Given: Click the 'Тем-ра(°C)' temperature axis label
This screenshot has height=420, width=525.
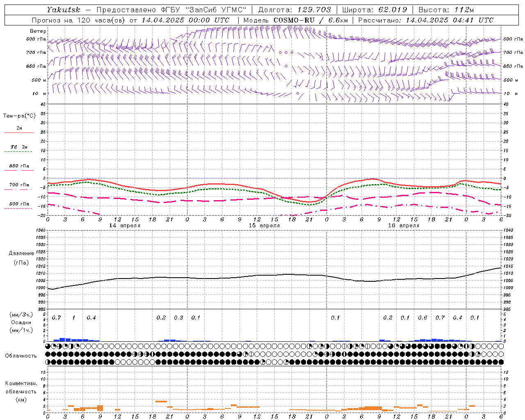Looking at the screenshot, I should click(x=19, y=116).
